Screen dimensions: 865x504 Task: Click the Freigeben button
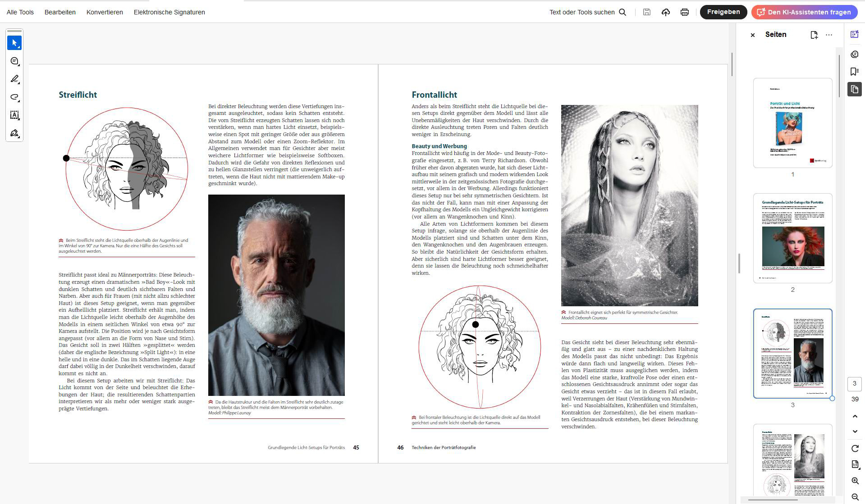coord(723,12)
